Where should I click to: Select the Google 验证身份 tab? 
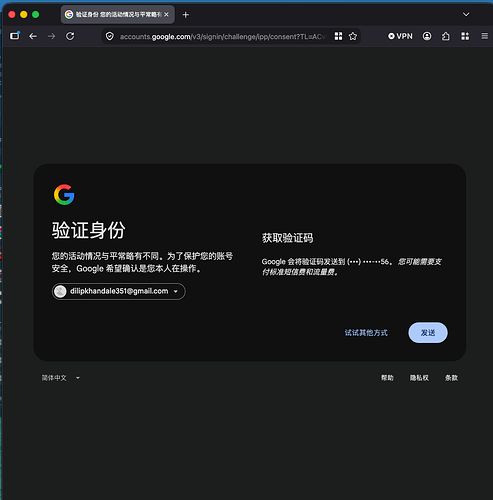pos(117,14)
